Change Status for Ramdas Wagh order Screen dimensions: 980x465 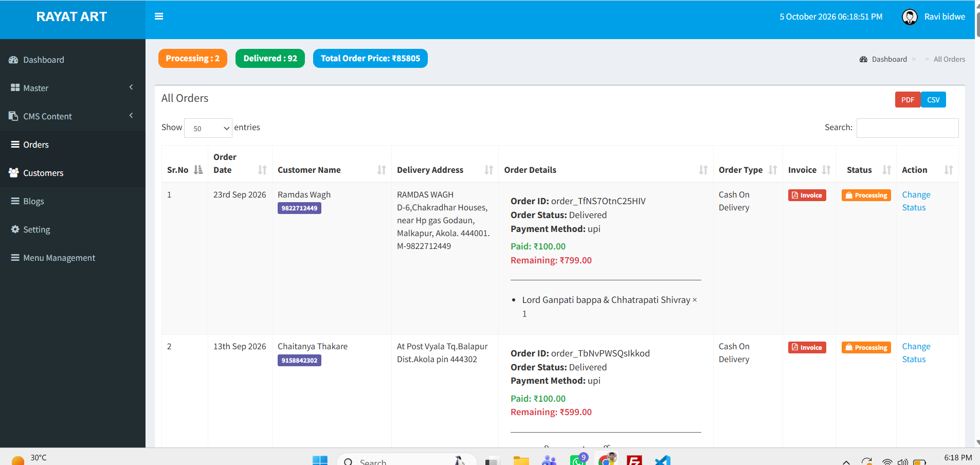tap(916, 201)
